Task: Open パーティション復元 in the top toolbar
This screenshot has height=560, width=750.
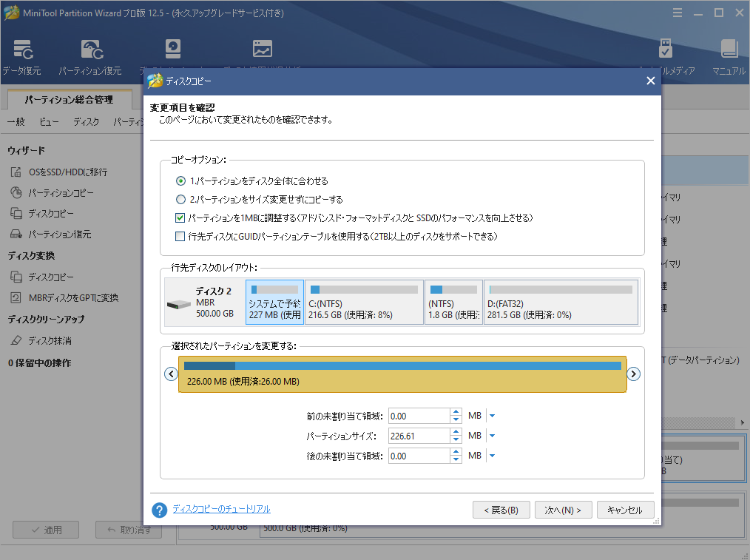Action: click(x=90, y=58)
